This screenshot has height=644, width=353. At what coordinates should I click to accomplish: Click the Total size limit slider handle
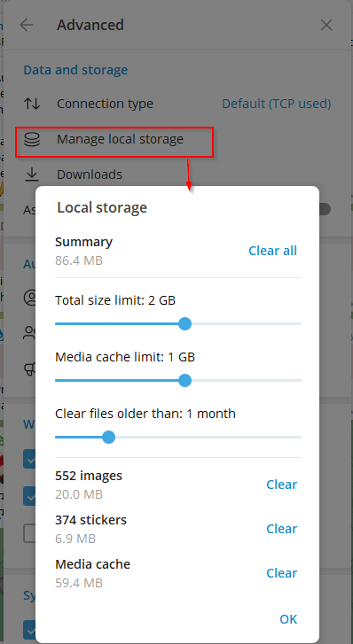185,323
